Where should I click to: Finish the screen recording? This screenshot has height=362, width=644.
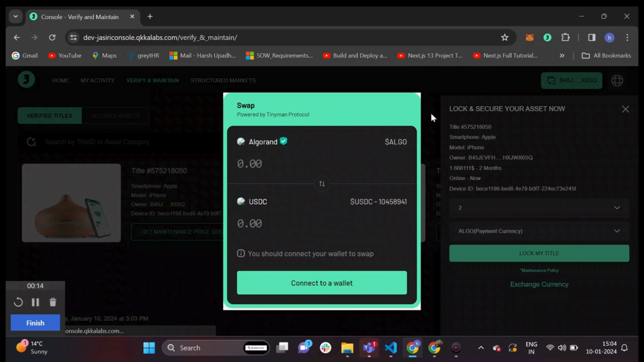pyautogui.click(x=35, y=323)
